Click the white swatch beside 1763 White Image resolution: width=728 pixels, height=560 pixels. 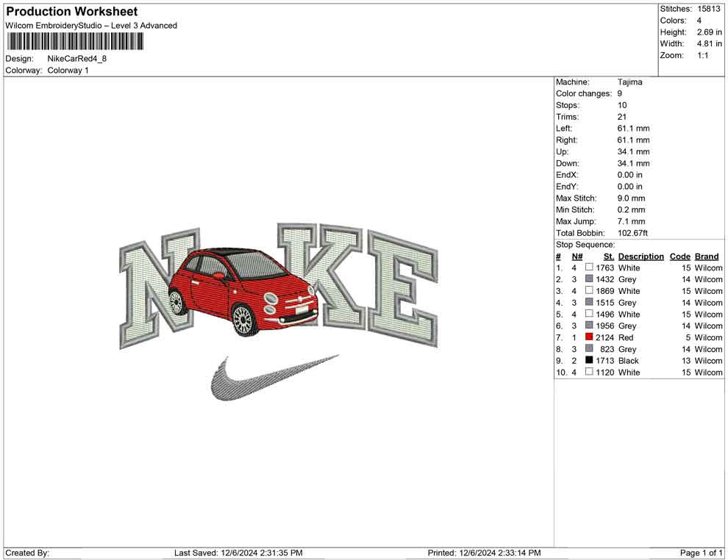[x=589, y=268]
